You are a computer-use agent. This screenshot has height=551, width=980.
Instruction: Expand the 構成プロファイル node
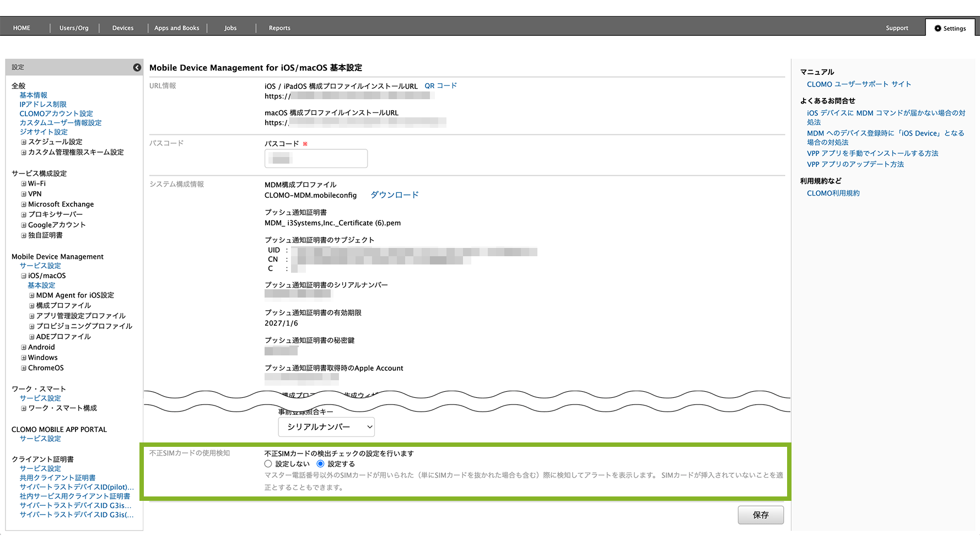click(32, 306)
